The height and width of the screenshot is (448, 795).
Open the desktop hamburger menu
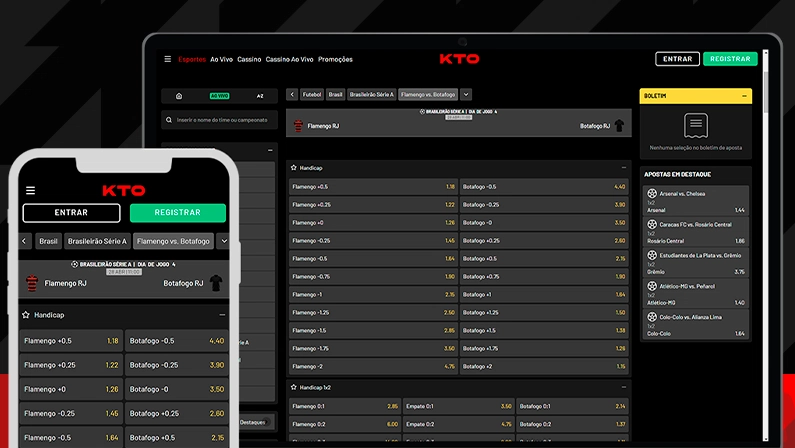tap(168, 59)
